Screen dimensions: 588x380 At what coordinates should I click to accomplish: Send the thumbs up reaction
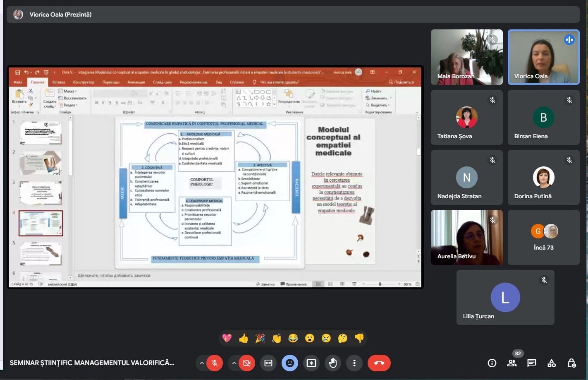[x=244, y=338]
